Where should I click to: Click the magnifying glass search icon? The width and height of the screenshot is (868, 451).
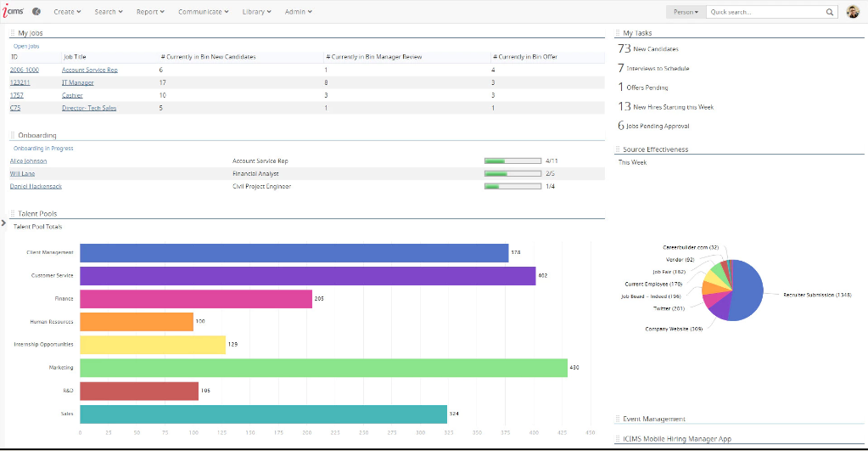[830, 12]
